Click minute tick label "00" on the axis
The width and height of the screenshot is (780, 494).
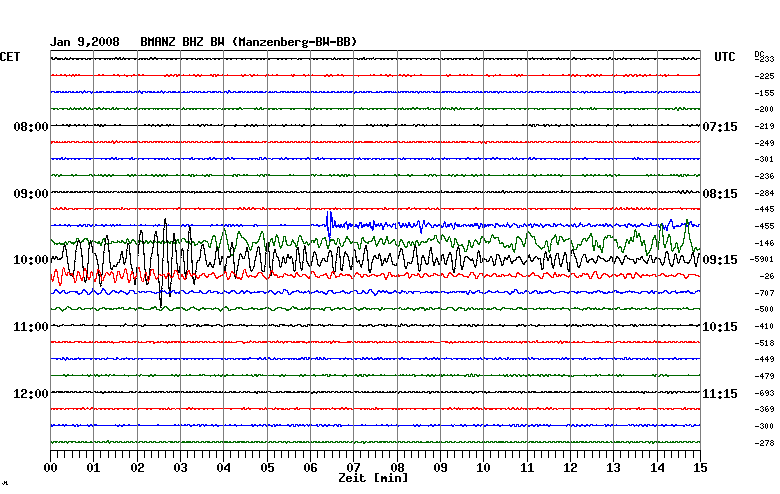pos(50,468)
